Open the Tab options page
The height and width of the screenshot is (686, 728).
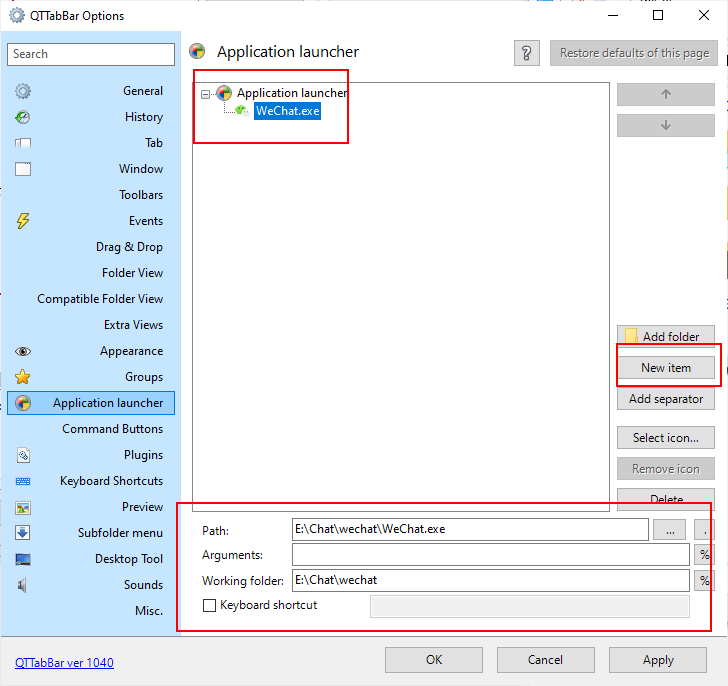[x=154, y=143]
